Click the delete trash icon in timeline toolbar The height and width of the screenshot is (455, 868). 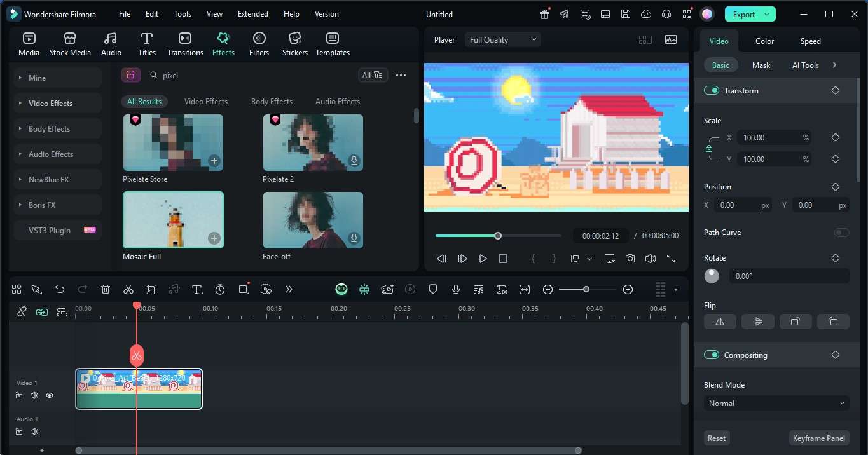pyautogui.click(x=106, y=289)
